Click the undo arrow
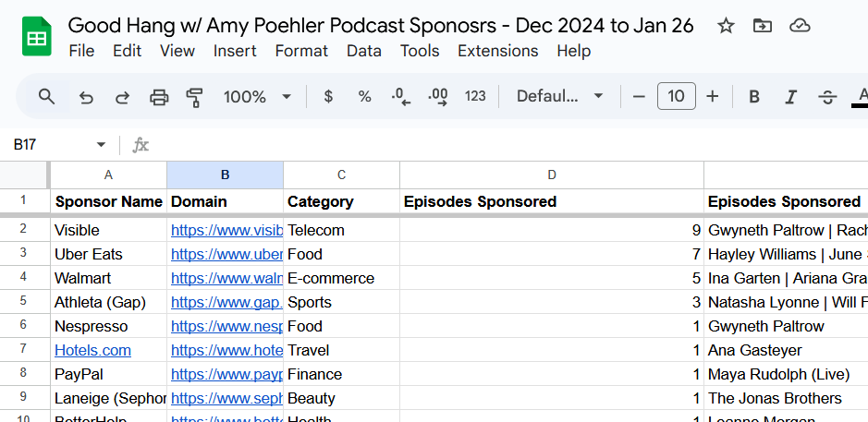868x422 pixels. 86,96
